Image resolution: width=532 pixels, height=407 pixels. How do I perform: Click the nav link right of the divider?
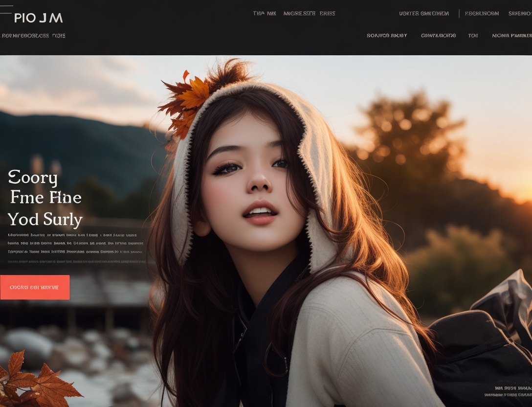(x=482, y=14)
